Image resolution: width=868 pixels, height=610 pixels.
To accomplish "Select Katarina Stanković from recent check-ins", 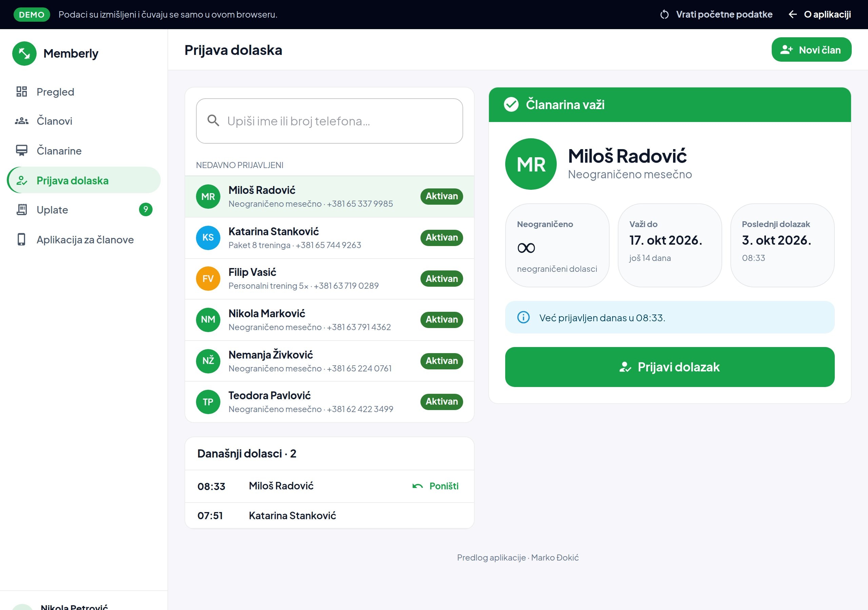I will click(x=329, y=238).
